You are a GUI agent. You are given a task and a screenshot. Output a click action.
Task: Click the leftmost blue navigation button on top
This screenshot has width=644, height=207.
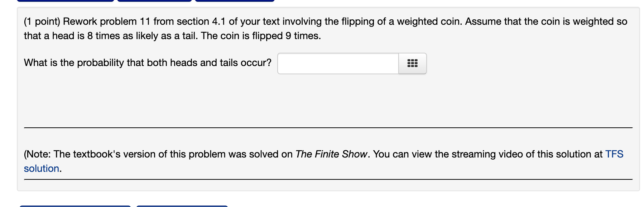[64, 1]
